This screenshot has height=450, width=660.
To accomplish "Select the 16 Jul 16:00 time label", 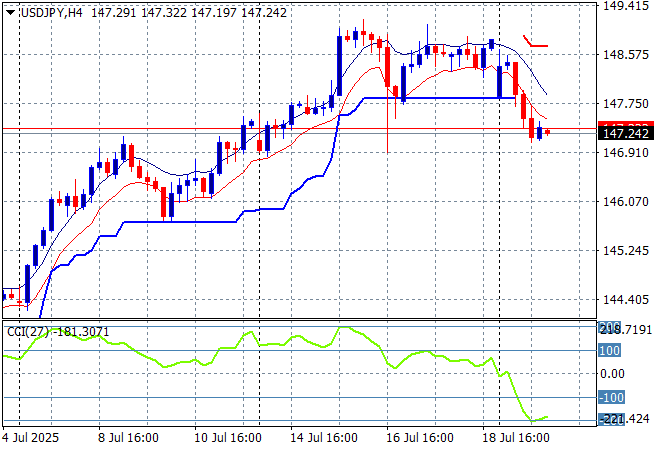I will (x=420, y=438).
